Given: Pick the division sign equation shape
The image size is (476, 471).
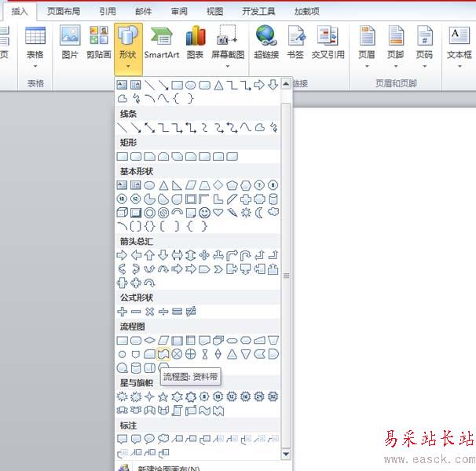Looking at the screenshot, I should click(x=163, y=312).
